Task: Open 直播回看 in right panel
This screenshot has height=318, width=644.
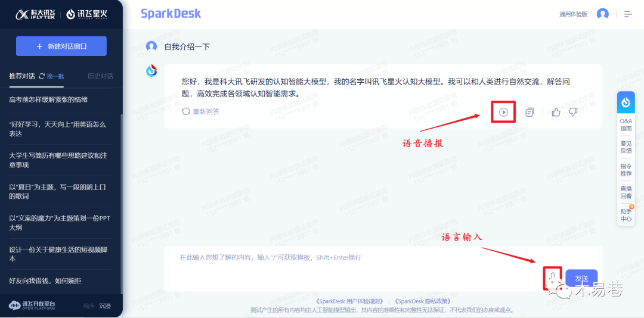Action: click(x=626, y=192)
